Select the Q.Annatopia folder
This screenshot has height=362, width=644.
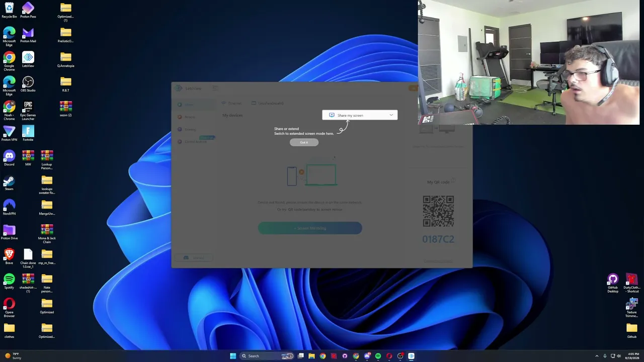click(66, 60)
